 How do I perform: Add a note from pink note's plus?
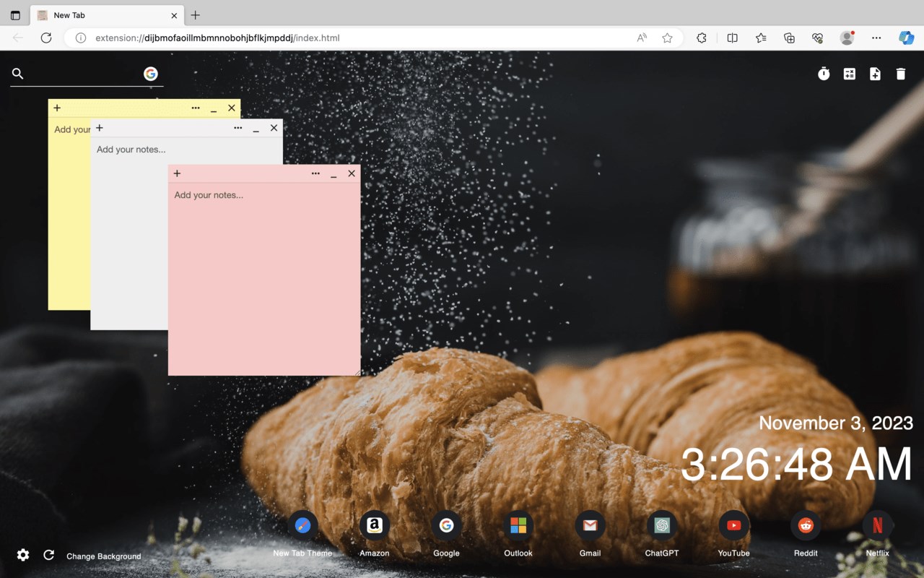(x=177, y=173)
